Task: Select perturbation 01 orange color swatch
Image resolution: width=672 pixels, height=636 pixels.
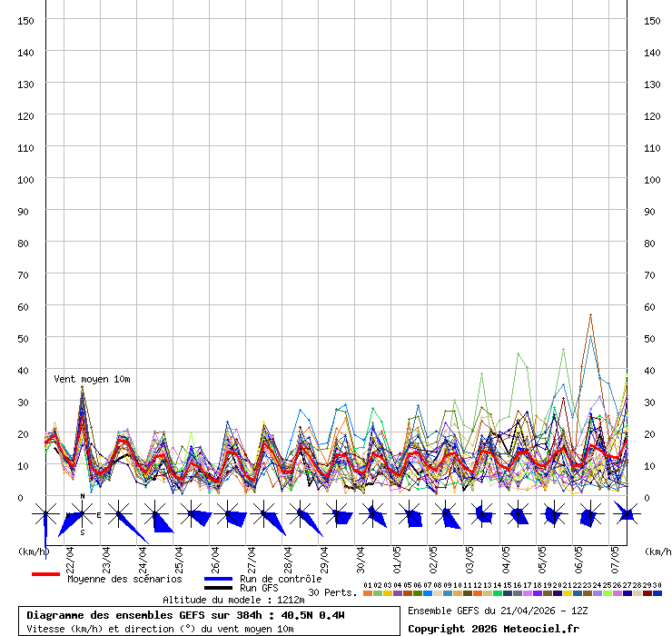Action: coord(367,593)
